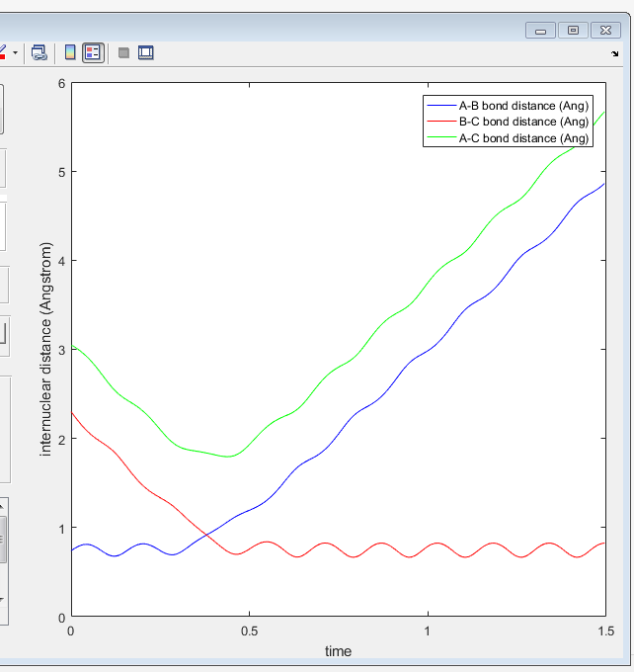Click the y-axis tick label 3
This screenshot has width=634, height=672.
[x=62, y=350]
